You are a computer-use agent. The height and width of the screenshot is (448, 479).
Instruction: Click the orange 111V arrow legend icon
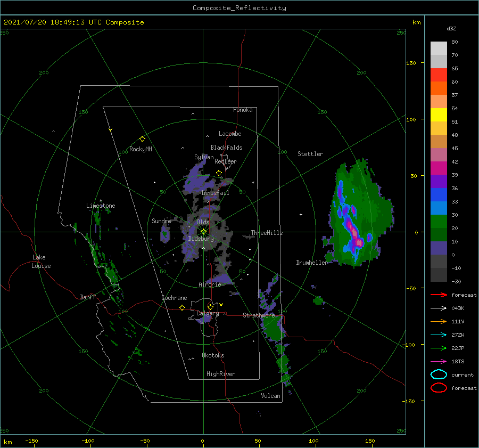click(439, 321)
